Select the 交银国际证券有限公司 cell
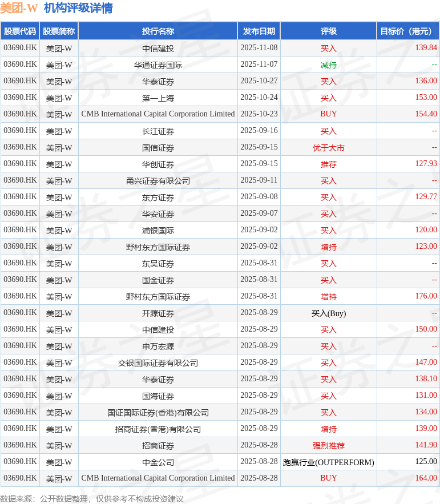This screenshot has height=504, width=440. (158, 363)
